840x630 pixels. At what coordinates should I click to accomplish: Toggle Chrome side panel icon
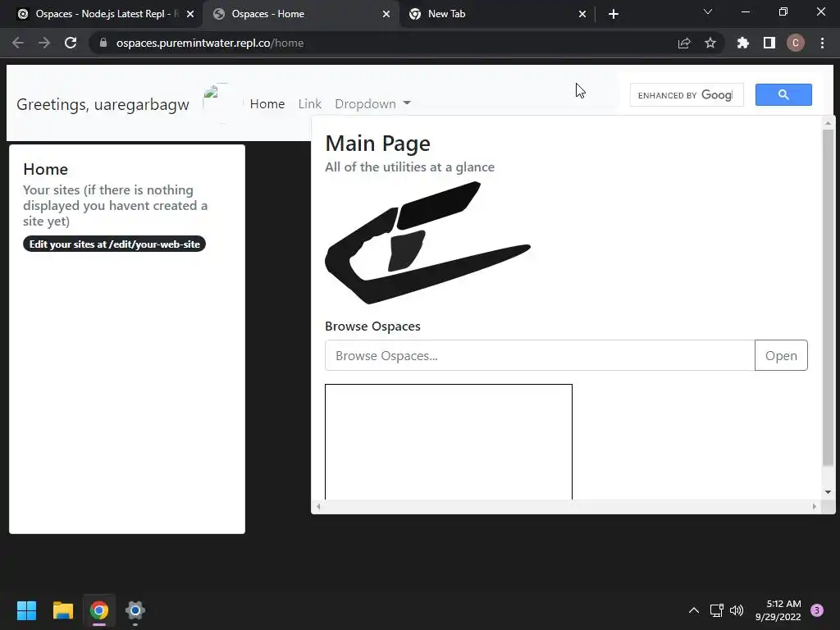click(x=769, y=43)
